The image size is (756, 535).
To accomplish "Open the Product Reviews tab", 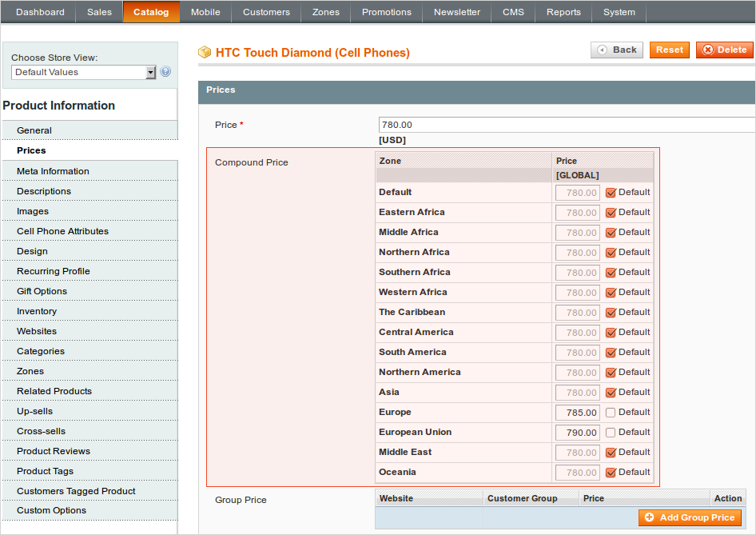I will [x=90, y=451].
